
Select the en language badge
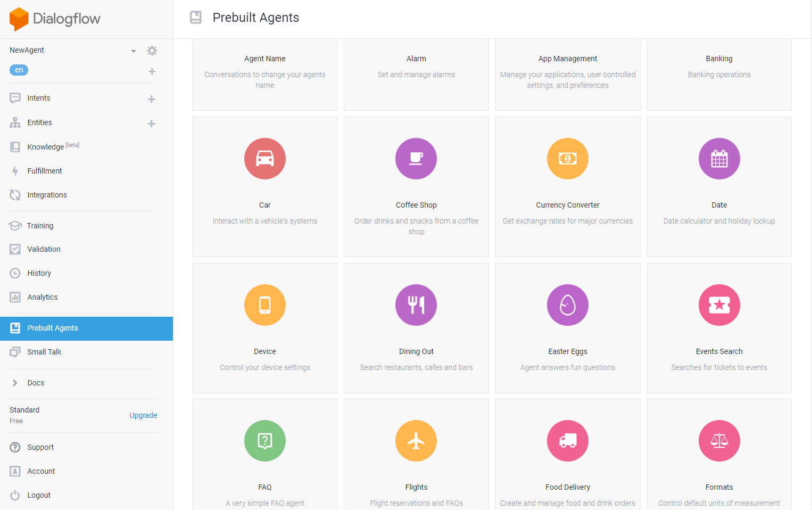pyautogui.click(x=19, y=70)
